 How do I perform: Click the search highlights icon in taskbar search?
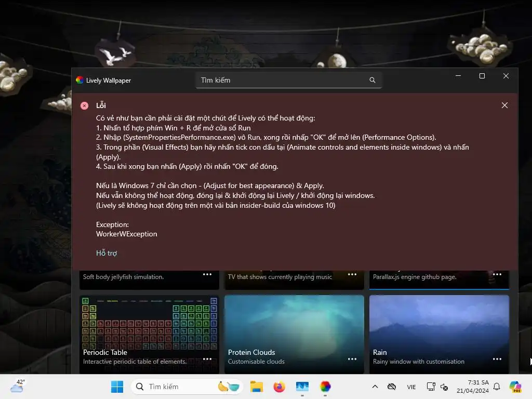(x=229, y=387)
